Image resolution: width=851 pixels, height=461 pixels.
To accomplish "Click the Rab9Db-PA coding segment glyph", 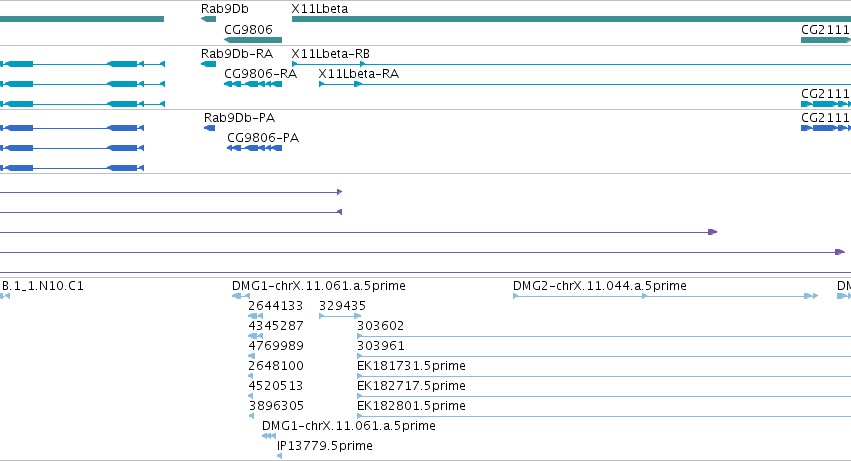I will (x=209, y=128).
